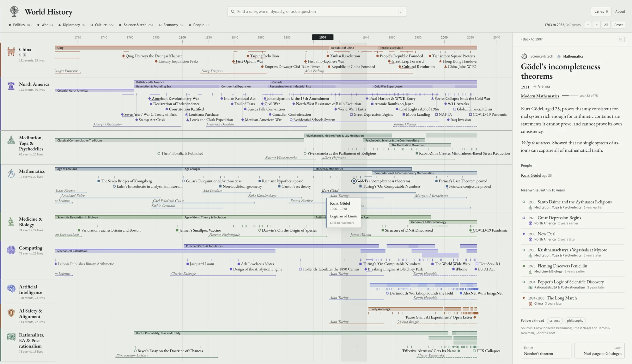Toggle the War category filter
Screen dimensions: 632x364
[45, 25]
